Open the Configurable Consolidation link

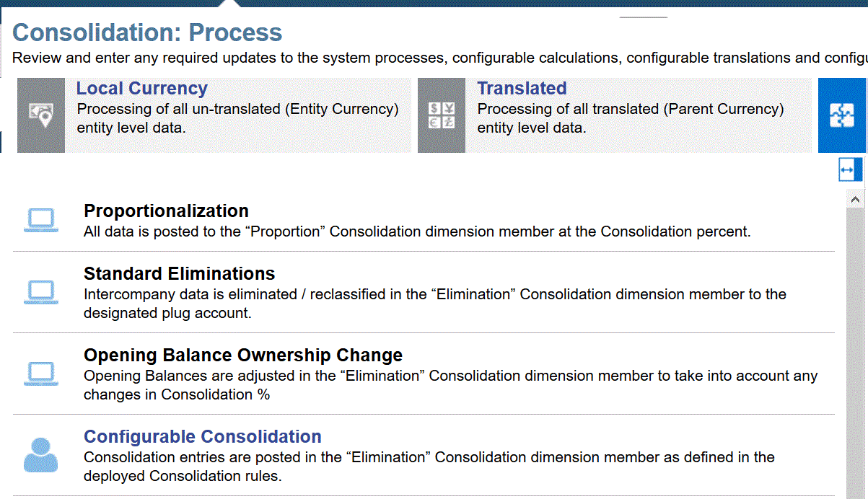pyautogui.click(x=203, y=437)
